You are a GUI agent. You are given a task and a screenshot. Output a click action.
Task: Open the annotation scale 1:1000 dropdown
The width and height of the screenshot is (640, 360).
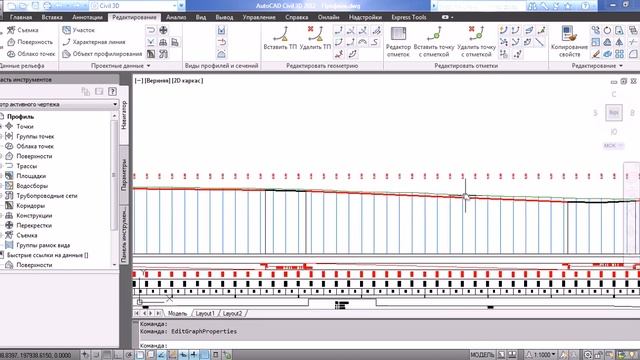(541, 355)
